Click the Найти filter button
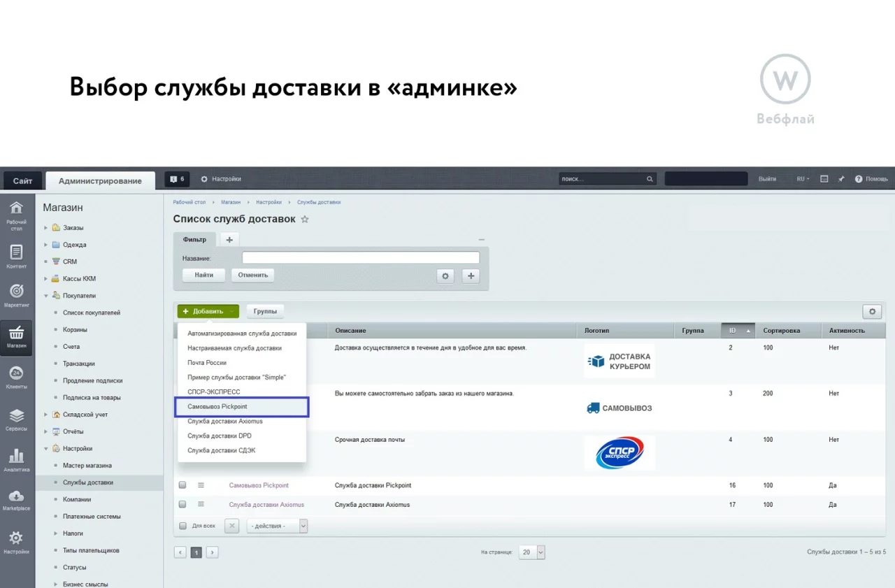 pos(203,275)
